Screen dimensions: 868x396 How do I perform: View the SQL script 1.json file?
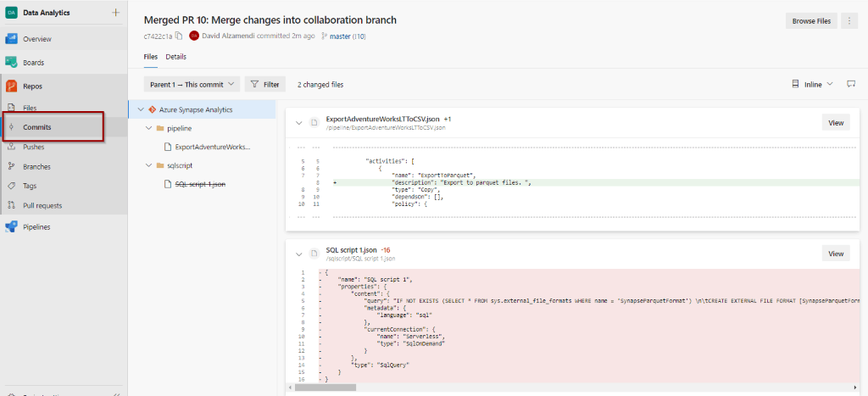(835, 254)
